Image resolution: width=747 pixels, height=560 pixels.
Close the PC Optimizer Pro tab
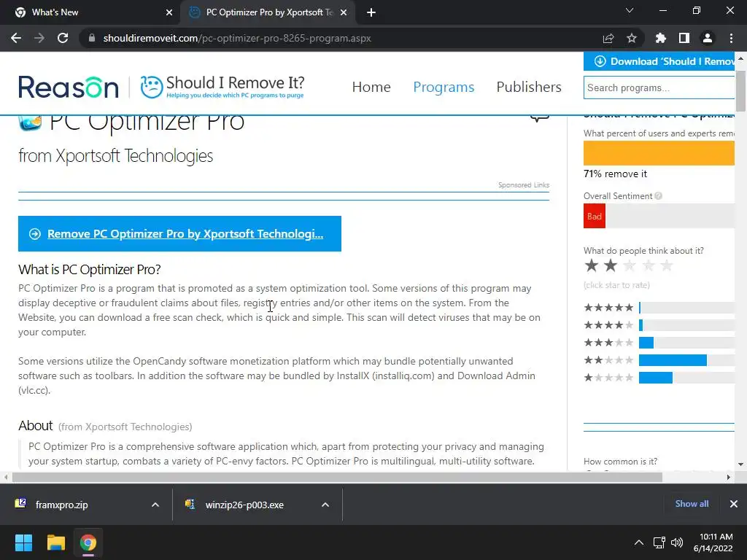click(344, 12)
